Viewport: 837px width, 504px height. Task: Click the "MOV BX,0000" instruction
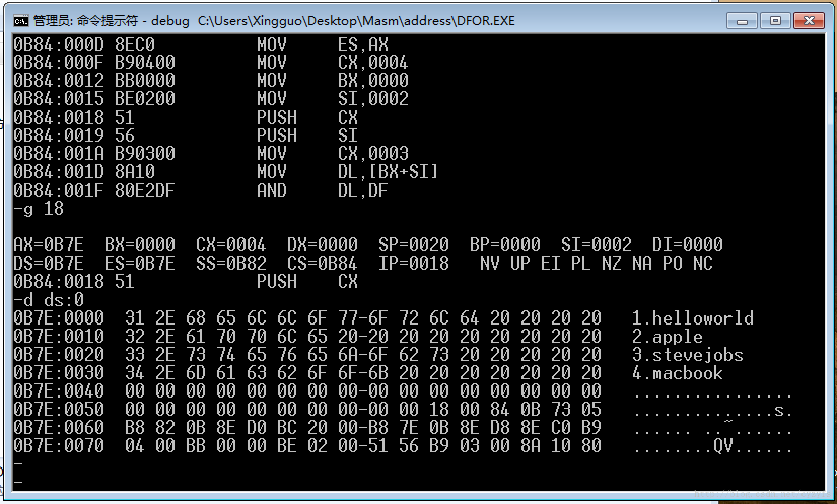pos(333,81)
